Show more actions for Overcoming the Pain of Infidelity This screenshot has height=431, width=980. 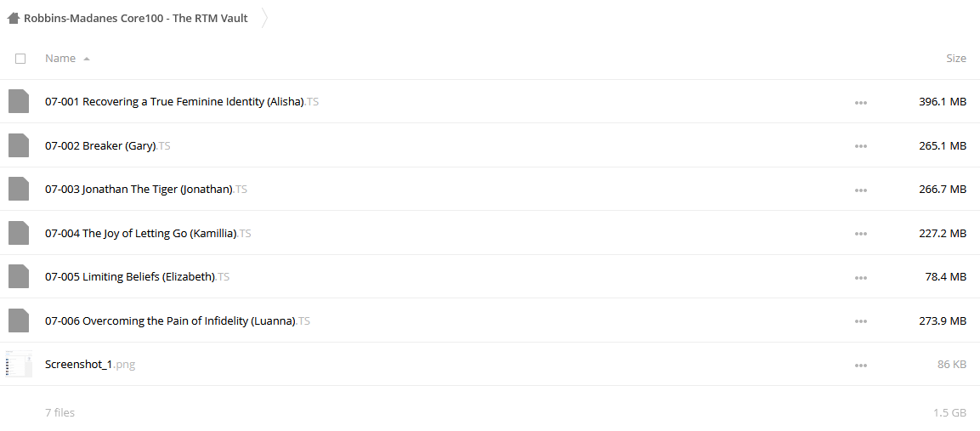point(861,321)
